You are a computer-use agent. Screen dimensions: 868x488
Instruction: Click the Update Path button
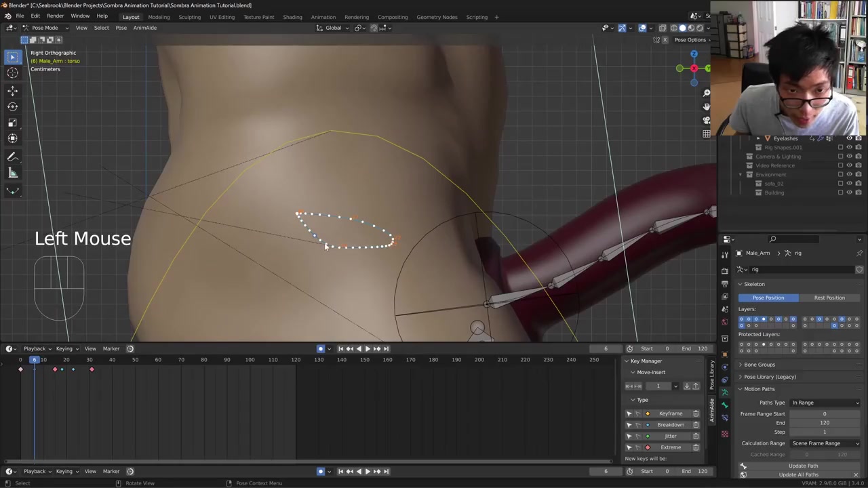(802, 466)
